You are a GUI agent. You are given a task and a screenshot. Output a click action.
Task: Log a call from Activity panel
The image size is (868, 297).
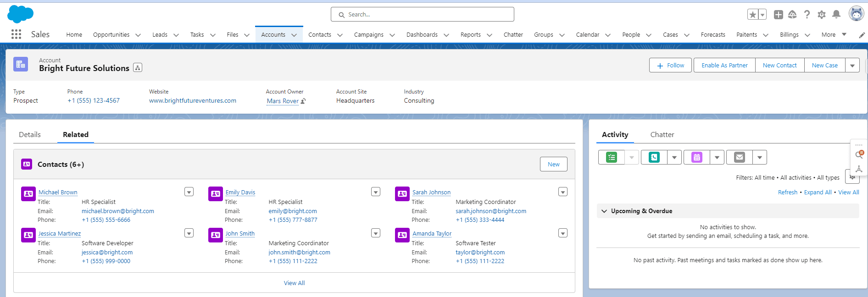[x=654, y=157]
